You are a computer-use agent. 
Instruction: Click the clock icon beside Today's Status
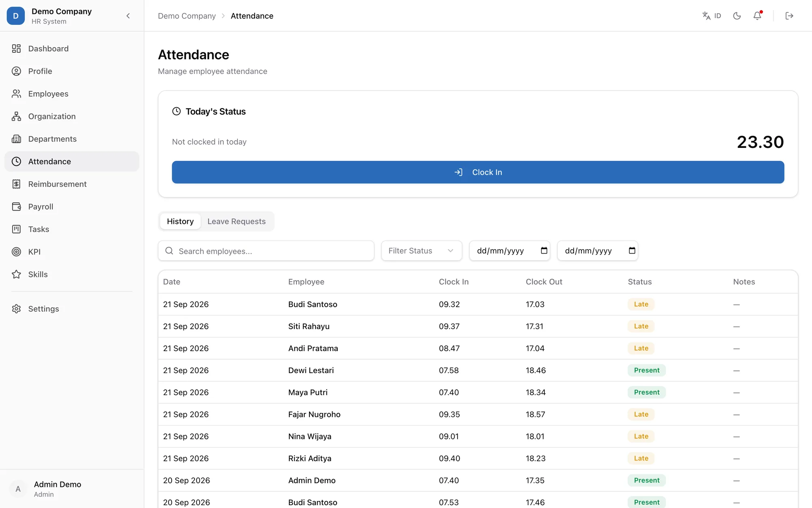pos(176,111)
